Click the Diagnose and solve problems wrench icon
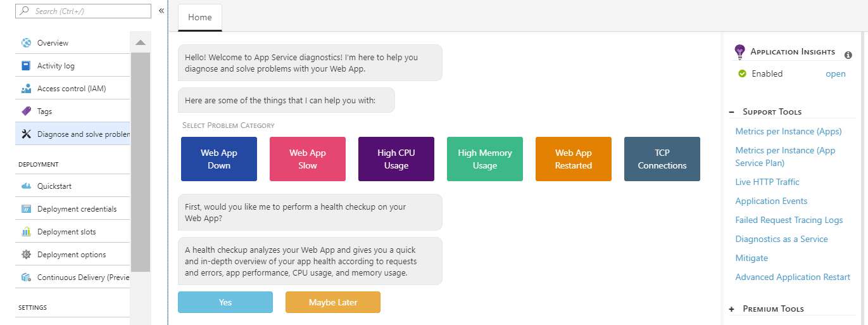This screenshot has height=325, width=868. [26, 134]
